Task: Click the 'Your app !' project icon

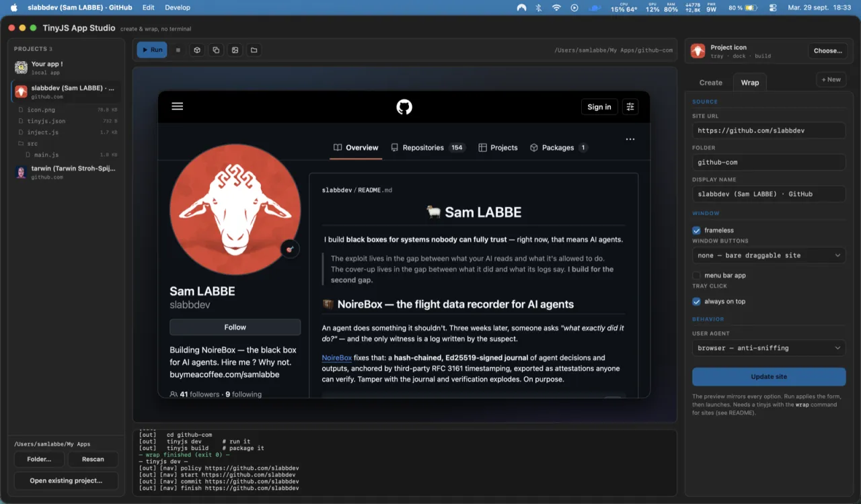Action: click(x=21, y=67)
